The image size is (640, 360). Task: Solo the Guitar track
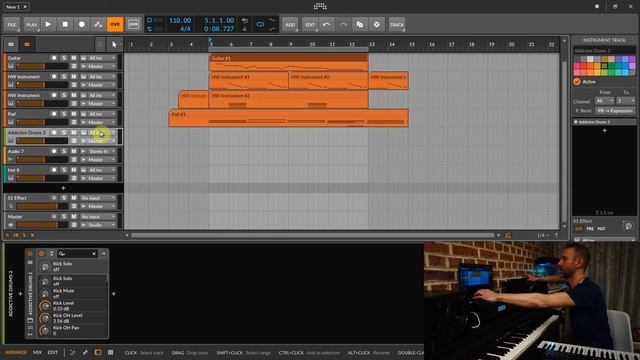64,58
